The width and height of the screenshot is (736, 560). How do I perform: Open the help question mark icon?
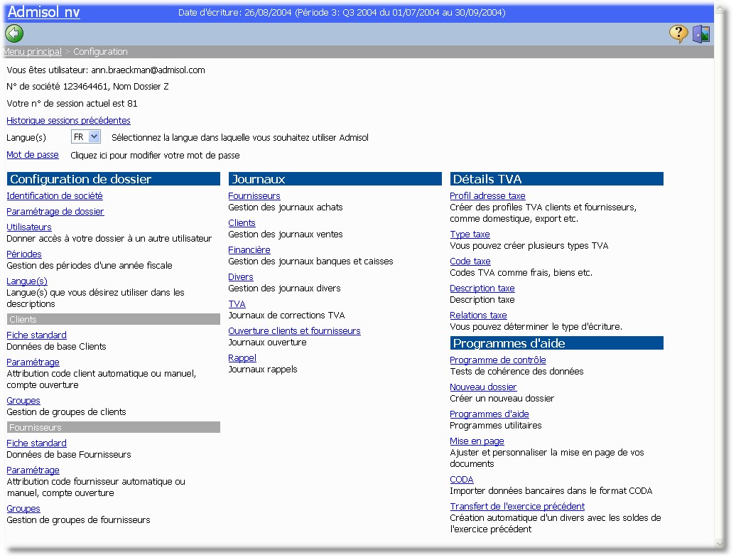[678, 34]
